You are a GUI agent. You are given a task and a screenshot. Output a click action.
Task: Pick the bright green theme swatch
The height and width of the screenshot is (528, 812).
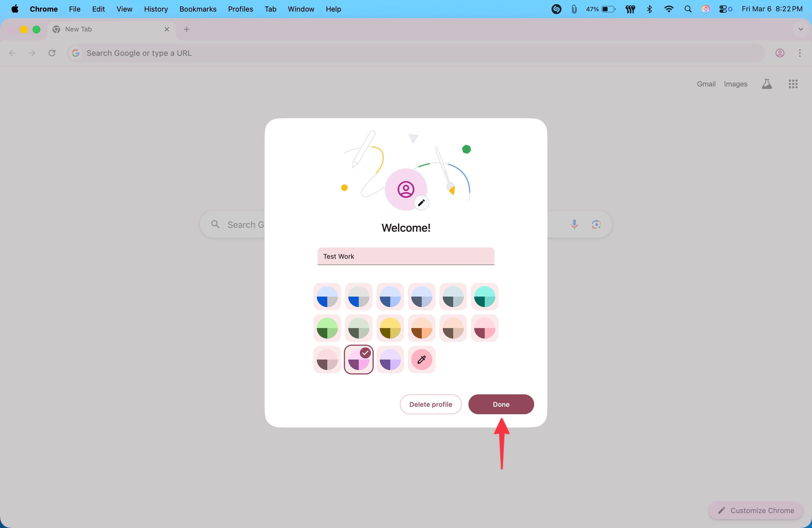coord(327,328)
